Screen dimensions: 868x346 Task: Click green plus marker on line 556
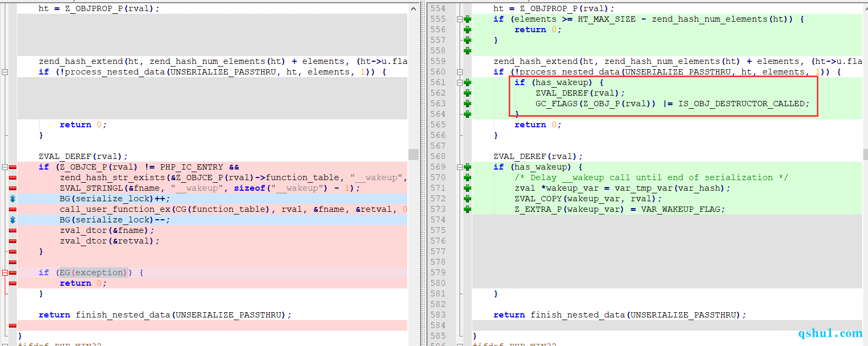(468, 30)
